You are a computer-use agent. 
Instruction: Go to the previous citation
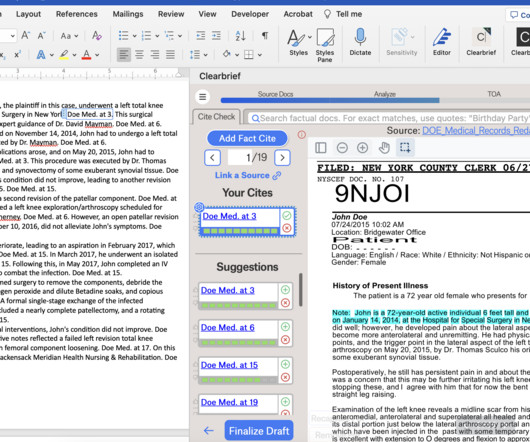[213, 157]
